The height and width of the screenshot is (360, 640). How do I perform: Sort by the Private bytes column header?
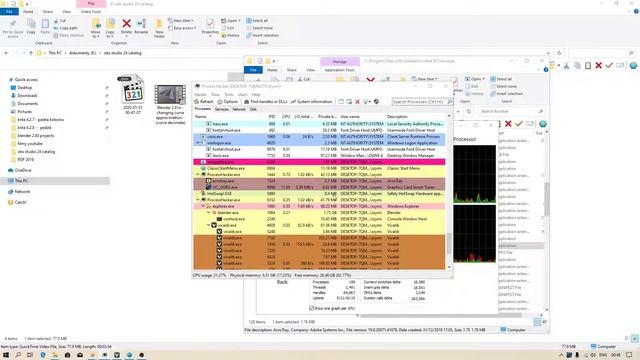(327, 117)
